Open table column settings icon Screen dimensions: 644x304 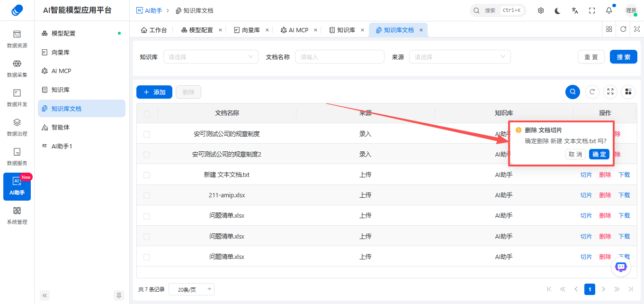(x=628, y=92)
